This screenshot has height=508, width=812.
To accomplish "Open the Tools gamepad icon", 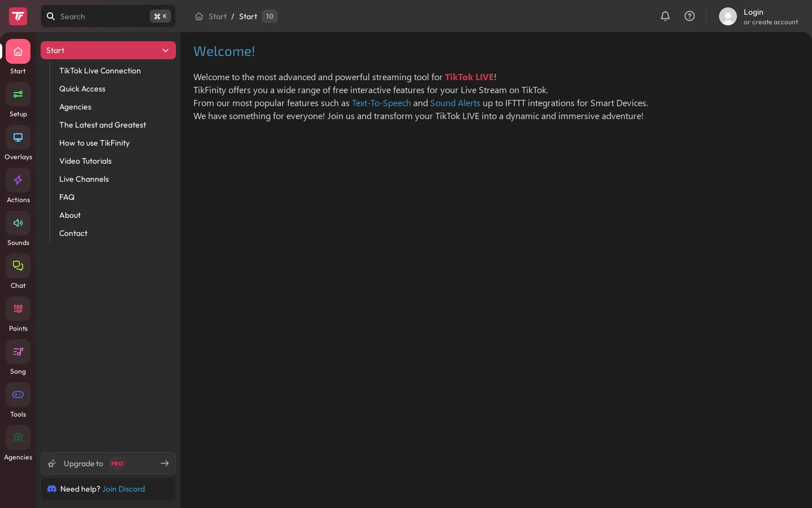I will coord(18,395).
